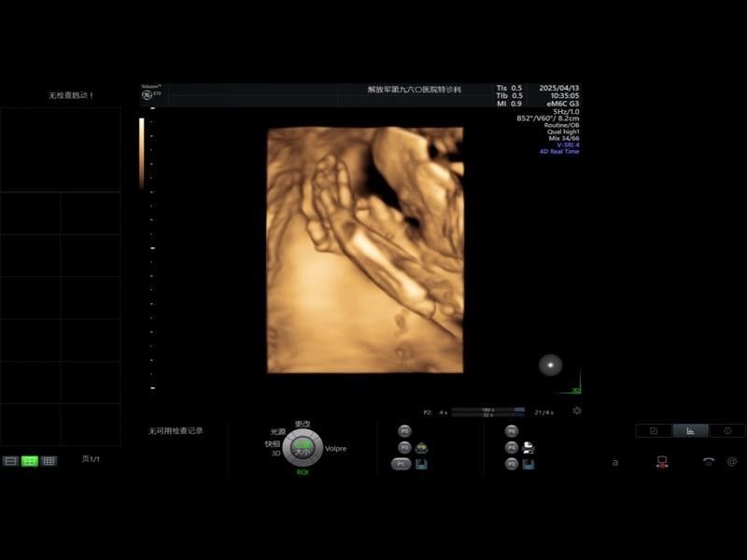Select 更改 on the trackball dial
Image resolution: width=747 pixels, height=560 pixels.
(x=303, y=424)
